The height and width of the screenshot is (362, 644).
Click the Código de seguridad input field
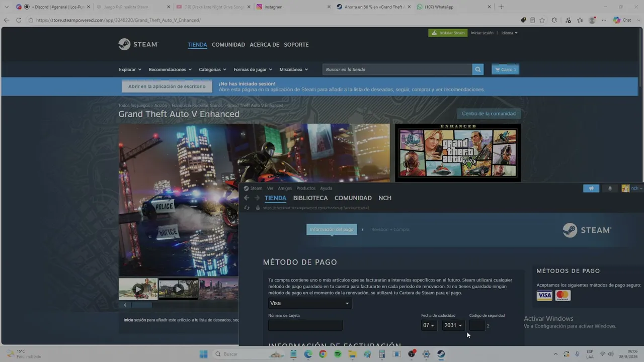(x=477, y=325)
